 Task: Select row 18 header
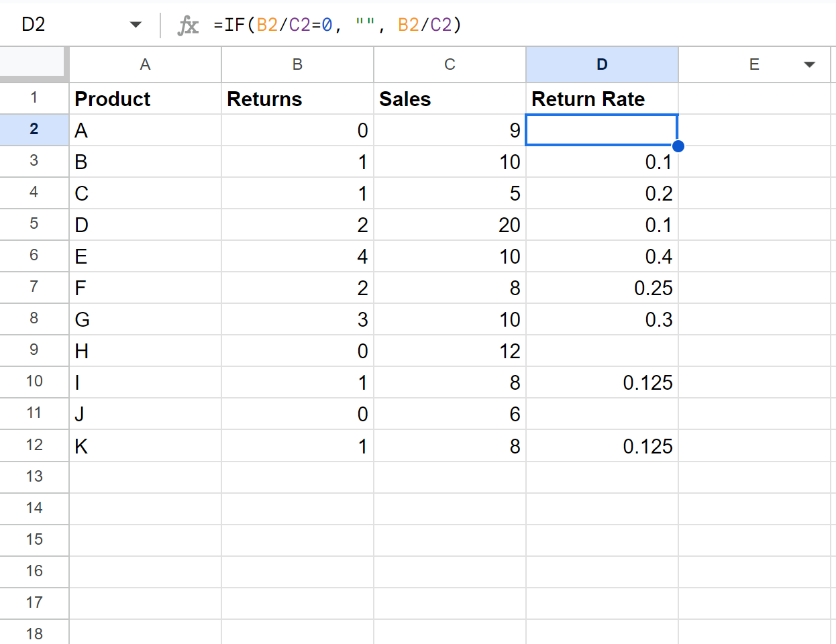coord(34,633)
